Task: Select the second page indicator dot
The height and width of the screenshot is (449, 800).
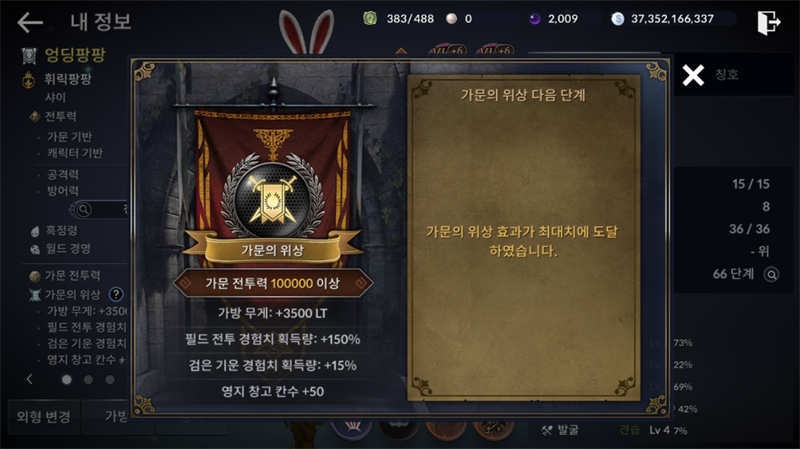Action: 88,380
